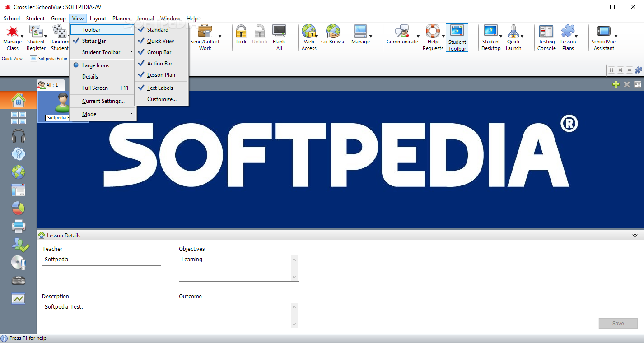Viewport: 644px width, 343px height.
Task: Open the SchoolVue Assistant dropdown arrow
Action: pos(616,37)
